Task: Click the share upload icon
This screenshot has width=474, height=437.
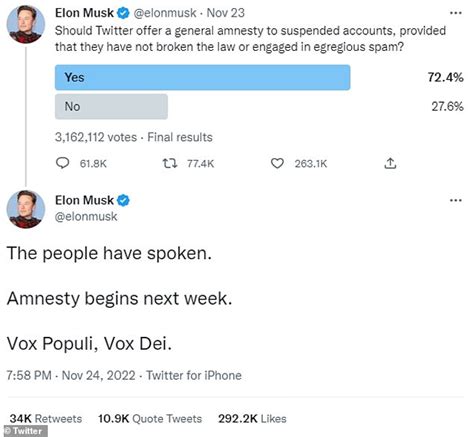Action: tap(390, 163)
